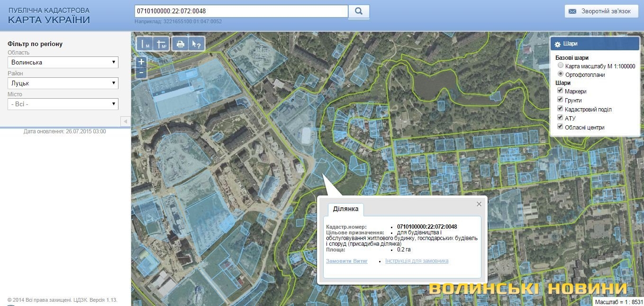Click the print map icon
The image size is (644, 306).
click(180, 44)
